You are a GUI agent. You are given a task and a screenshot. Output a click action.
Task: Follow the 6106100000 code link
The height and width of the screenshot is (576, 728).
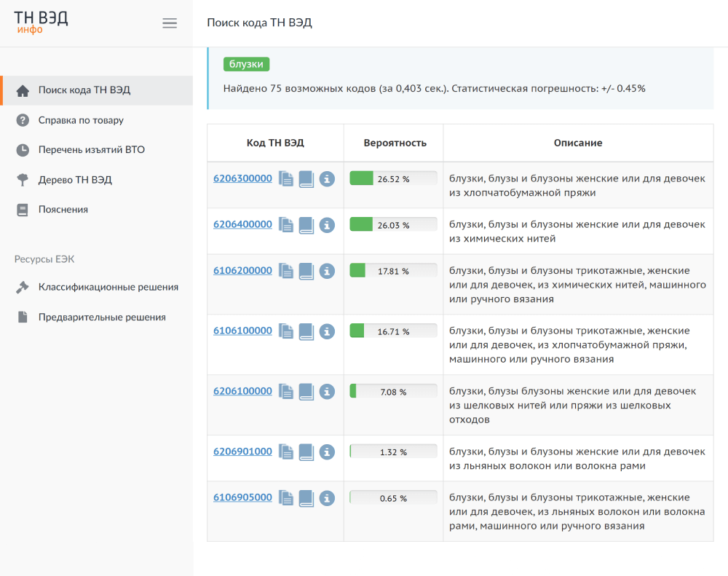tap(242, 331)
